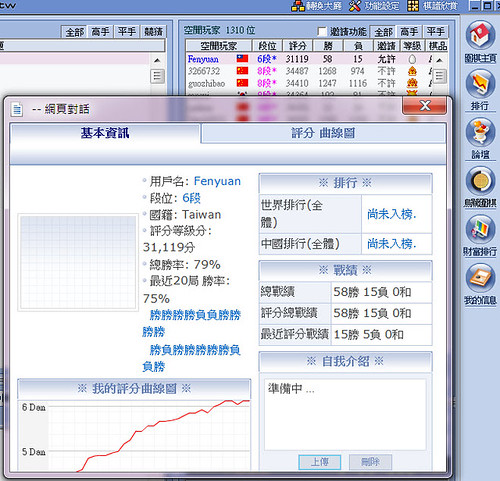Click the 準備中 self-introduction text box
500x481 pixels.
[345, 414]
